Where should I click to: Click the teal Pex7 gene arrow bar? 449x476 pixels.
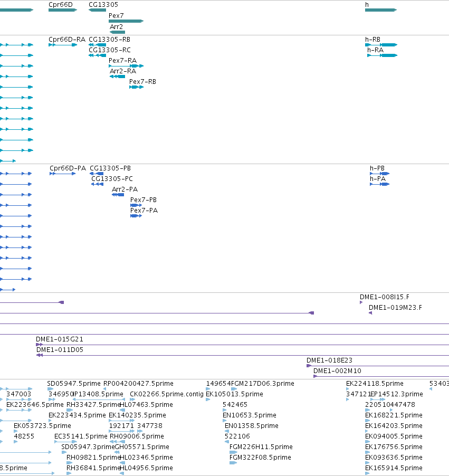point(126,21)
